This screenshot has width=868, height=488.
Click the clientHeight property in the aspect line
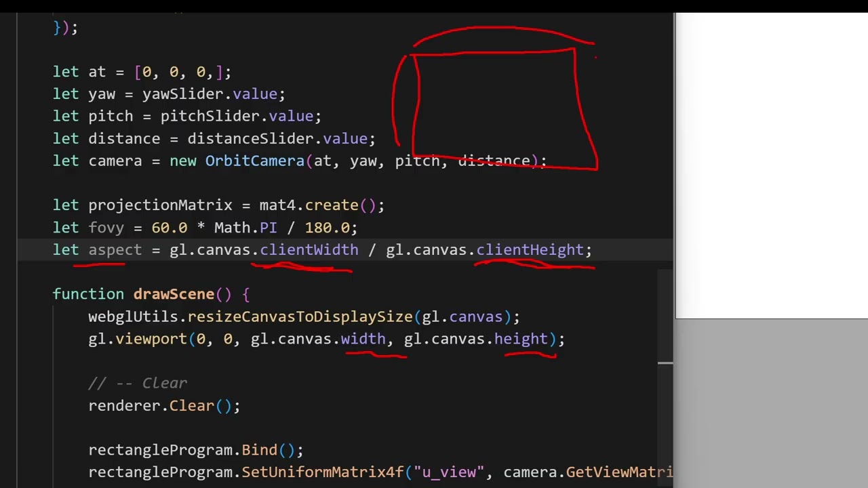[530, 250]
